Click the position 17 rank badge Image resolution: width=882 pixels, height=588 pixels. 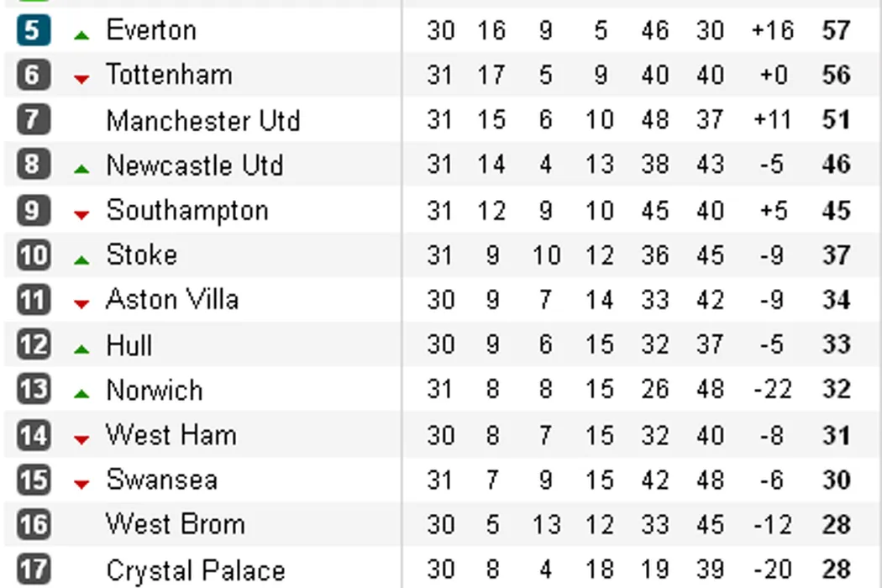[33, 570]
